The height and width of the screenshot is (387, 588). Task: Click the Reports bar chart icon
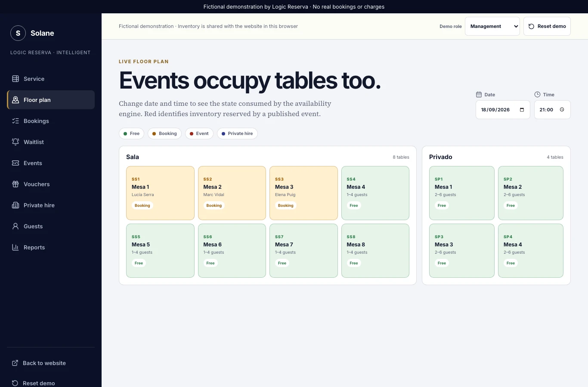pos(15,247)
